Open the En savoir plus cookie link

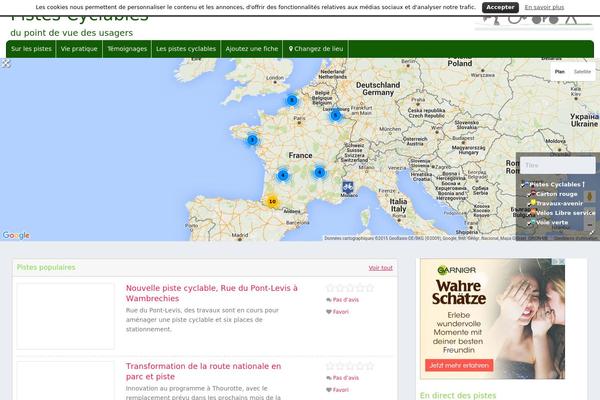[x=544, y=7]
